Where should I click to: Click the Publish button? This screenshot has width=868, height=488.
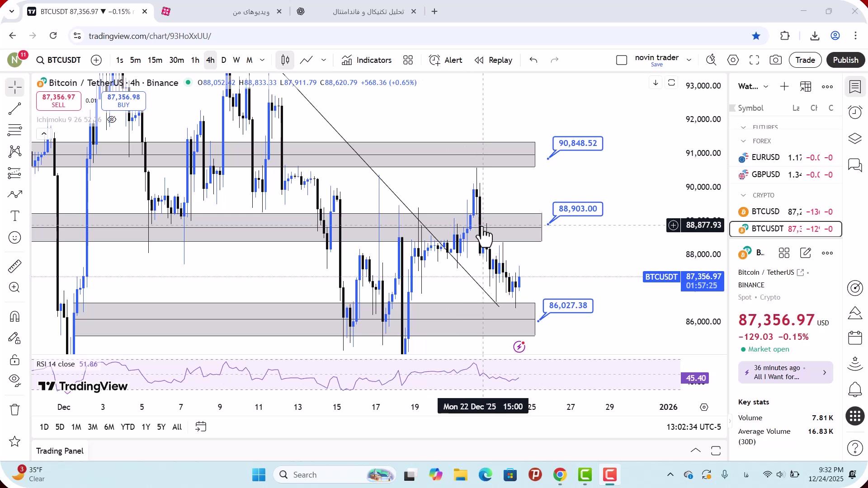845,60
